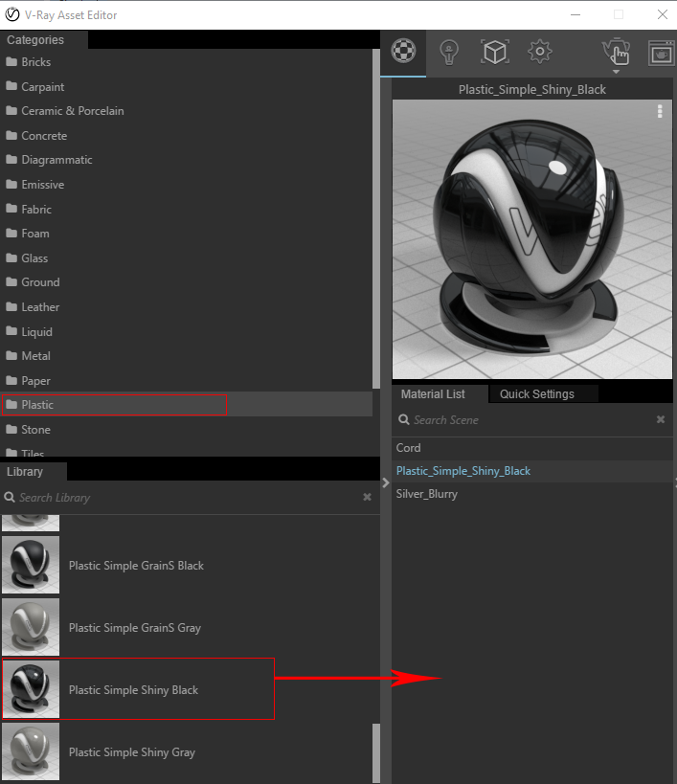The height and width of the screenshot is (784, 677).
Task: Click the Library list scrollbar
Action: pyautogui.click(x=376, y=753)
